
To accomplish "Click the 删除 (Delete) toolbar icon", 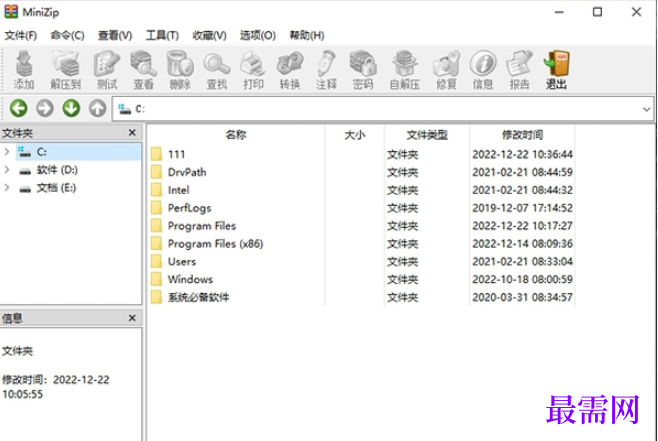I will 180,70.
